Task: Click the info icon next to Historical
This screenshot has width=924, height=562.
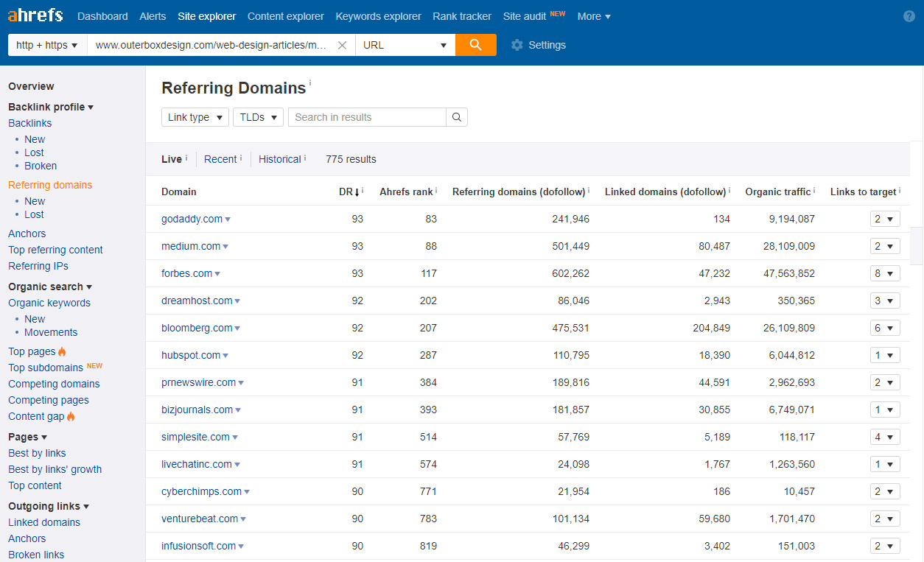Action: (305, 157)
